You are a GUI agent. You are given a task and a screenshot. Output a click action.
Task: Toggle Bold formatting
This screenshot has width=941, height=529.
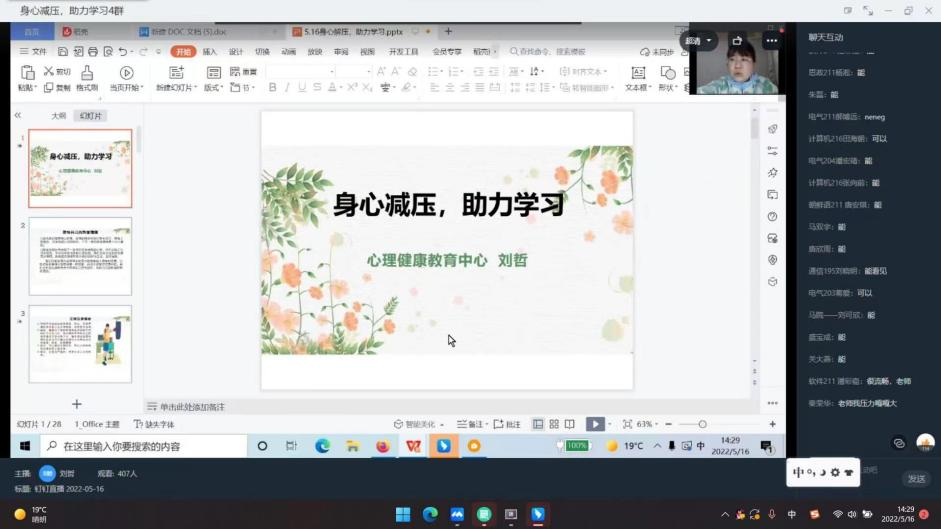point(272,88)
